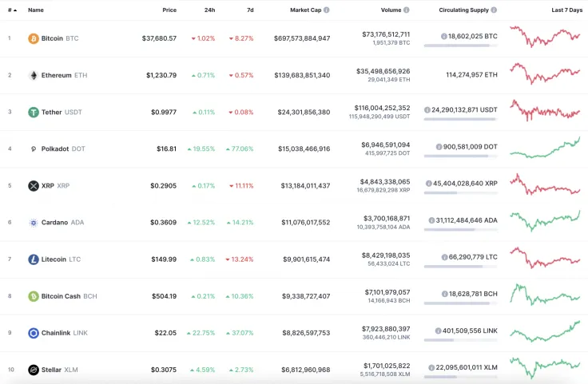The image size is (588, 384).
Task: Sort the table by Price column
Action: click(169, 10)
